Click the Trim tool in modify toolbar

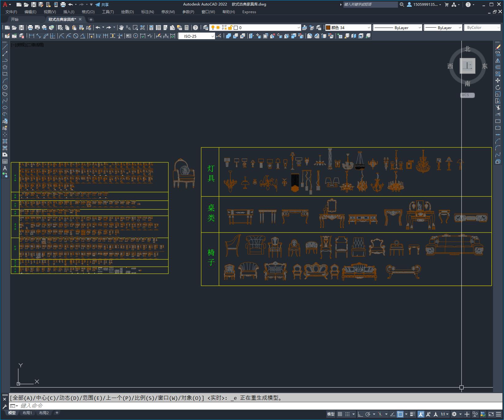tap(498, 108)
